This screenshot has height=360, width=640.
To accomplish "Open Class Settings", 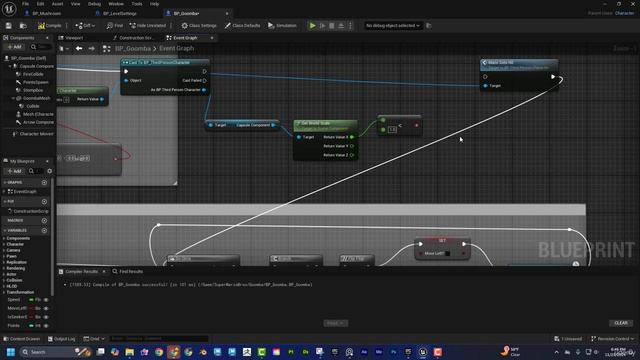I will (199, 26).
